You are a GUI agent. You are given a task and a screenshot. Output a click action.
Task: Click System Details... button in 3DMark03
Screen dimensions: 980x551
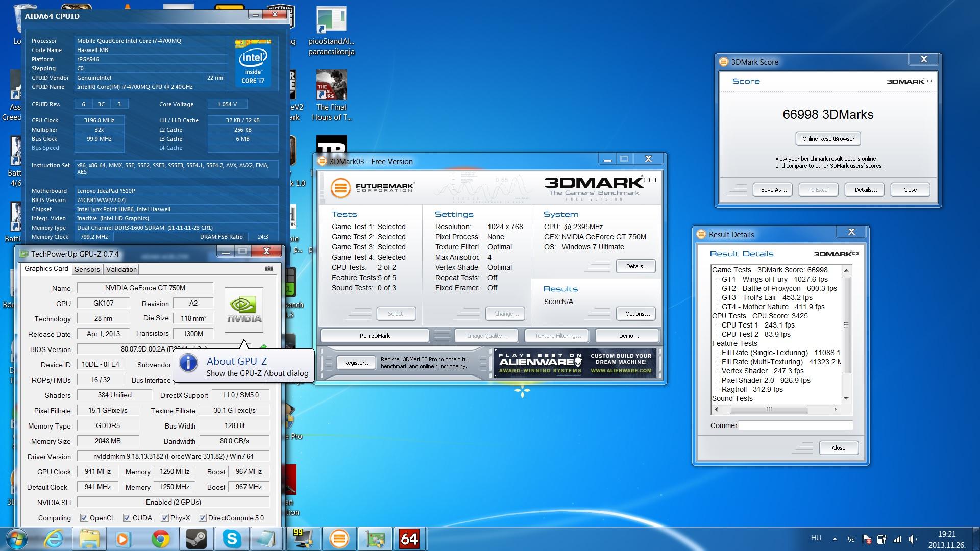637,266
